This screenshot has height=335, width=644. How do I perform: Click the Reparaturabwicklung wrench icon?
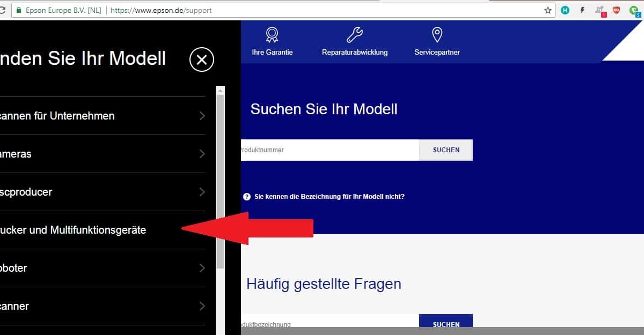click(354, 35)
